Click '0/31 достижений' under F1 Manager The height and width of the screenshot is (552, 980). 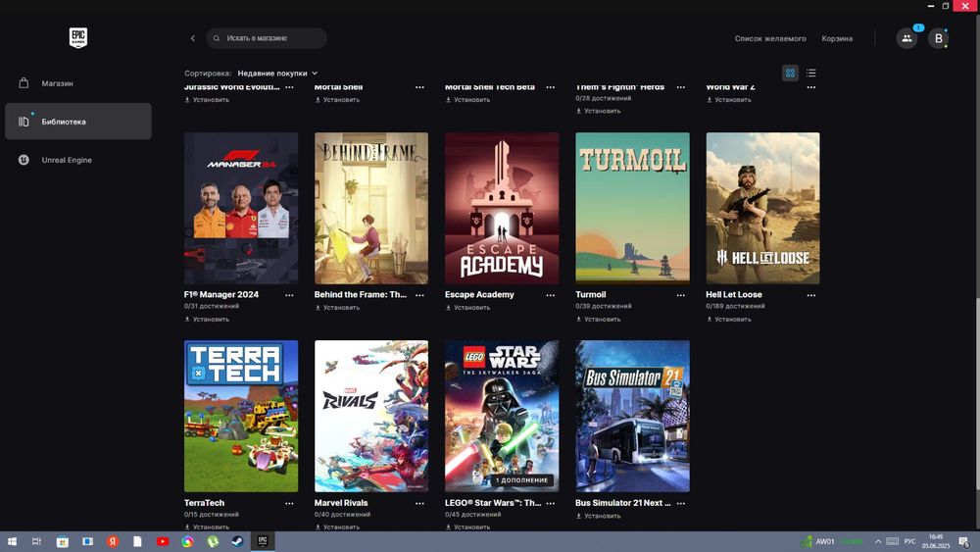(x=212, y=306)
